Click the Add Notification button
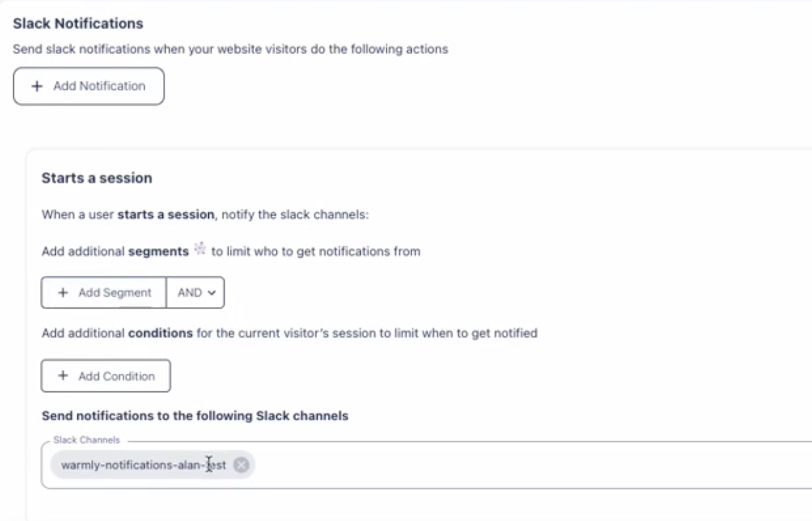The width and height of the screenshot is (812, 521). pos(88,85)
